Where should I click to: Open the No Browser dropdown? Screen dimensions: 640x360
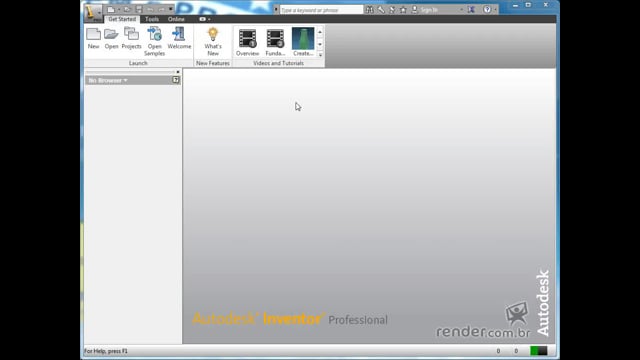[108, 80]
